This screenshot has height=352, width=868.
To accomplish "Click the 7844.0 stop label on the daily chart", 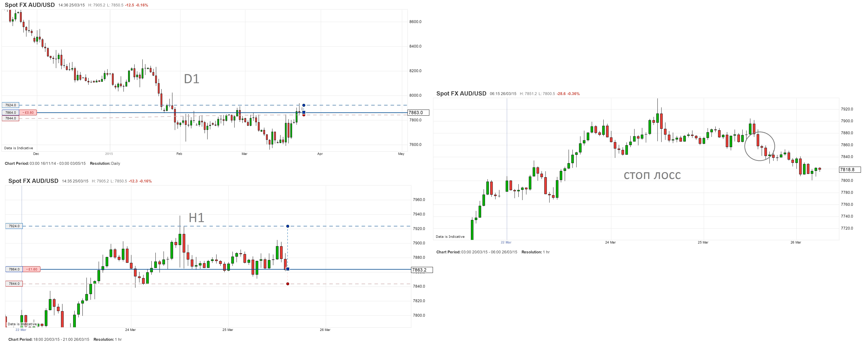I will pyautogui.click(x=10, y=118).
